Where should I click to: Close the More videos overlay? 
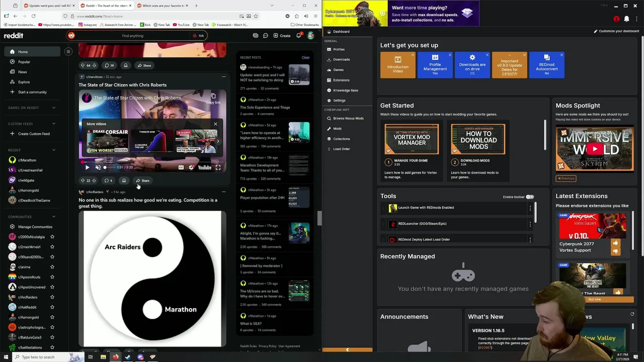pos(215,124)
